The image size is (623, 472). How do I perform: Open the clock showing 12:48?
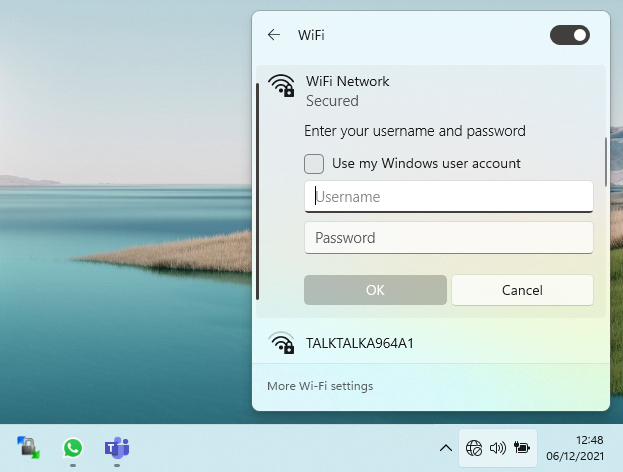pos(590,440)
